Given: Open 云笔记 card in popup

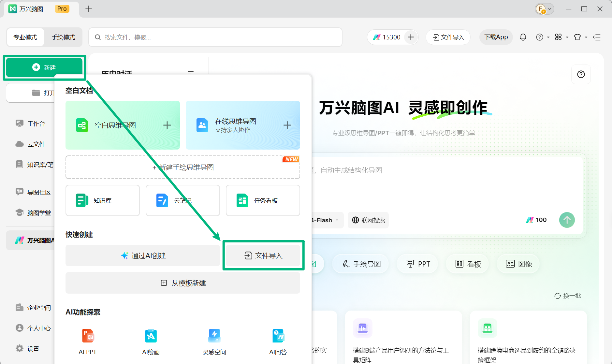Looking at the screenshot, I should point(183,200).
